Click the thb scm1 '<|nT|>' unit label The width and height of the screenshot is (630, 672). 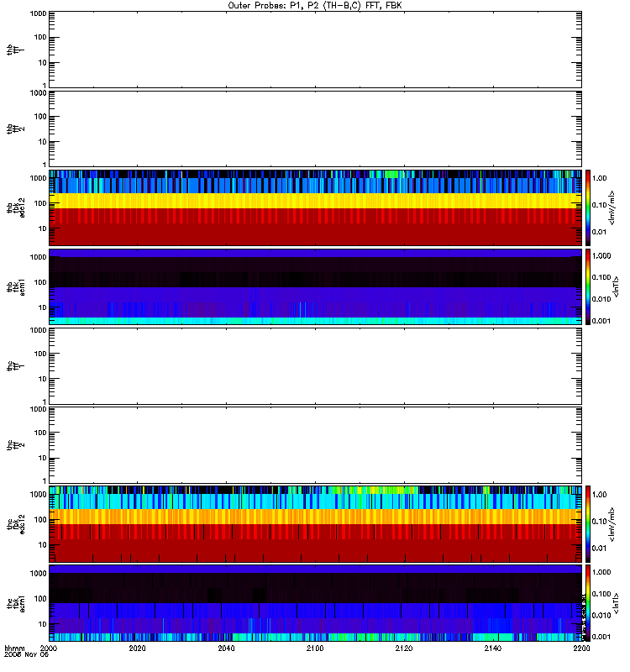pos(617,286)
